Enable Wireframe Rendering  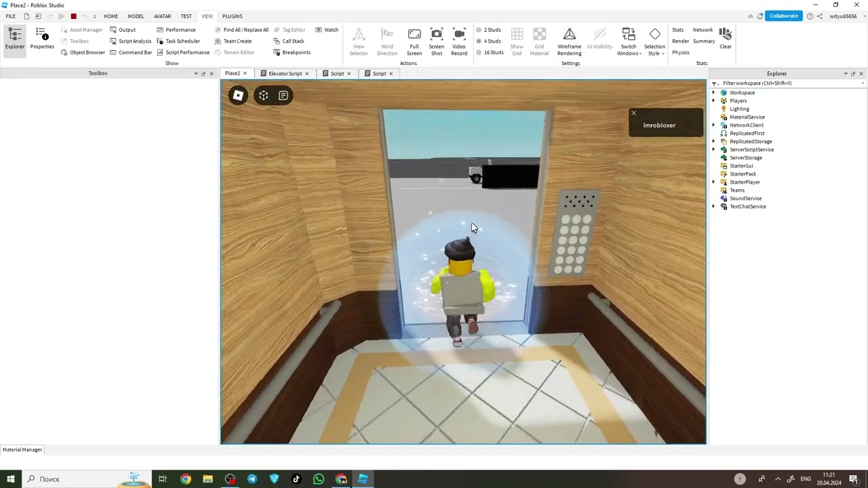[570, 42]
